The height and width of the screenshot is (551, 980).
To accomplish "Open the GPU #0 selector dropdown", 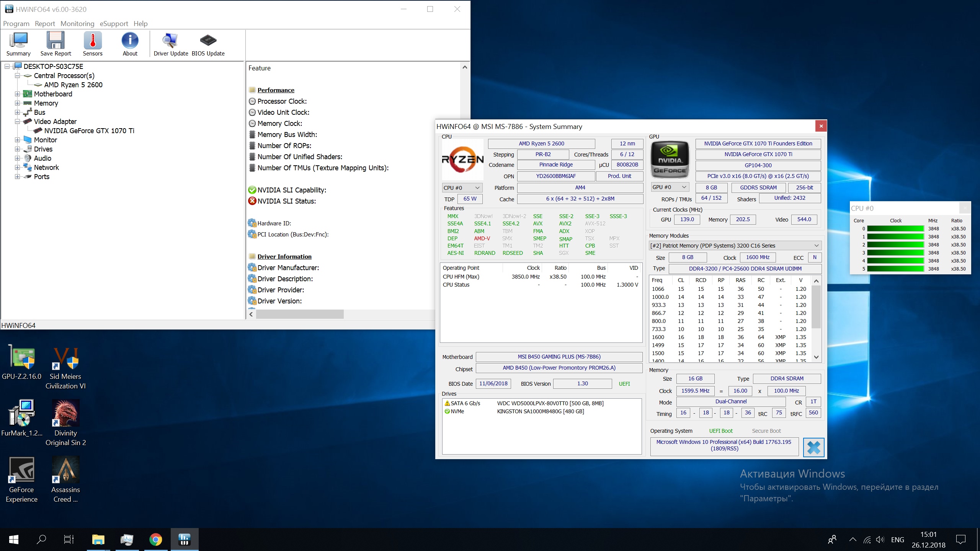I will point(670,187).
